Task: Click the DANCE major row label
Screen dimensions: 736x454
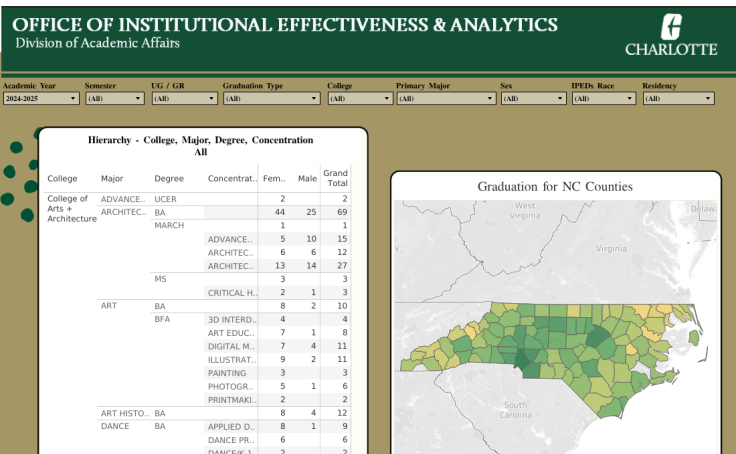Action: (115, 426)
